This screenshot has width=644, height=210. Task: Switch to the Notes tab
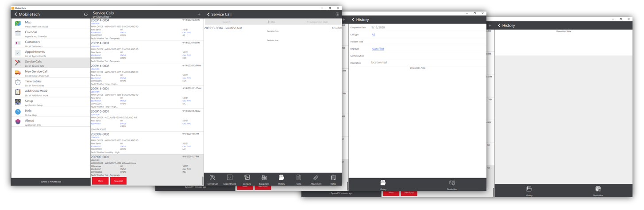coord(333,179)
